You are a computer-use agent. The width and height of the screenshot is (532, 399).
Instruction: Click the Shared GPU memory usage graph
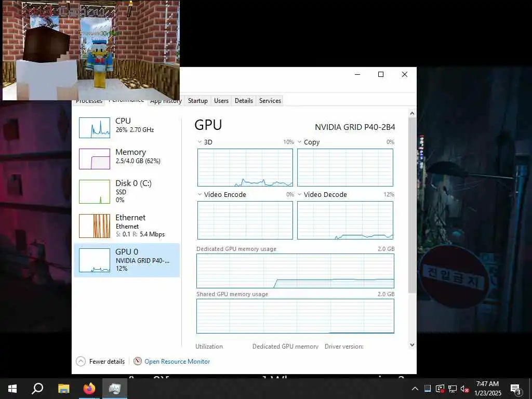coord(295,316)
